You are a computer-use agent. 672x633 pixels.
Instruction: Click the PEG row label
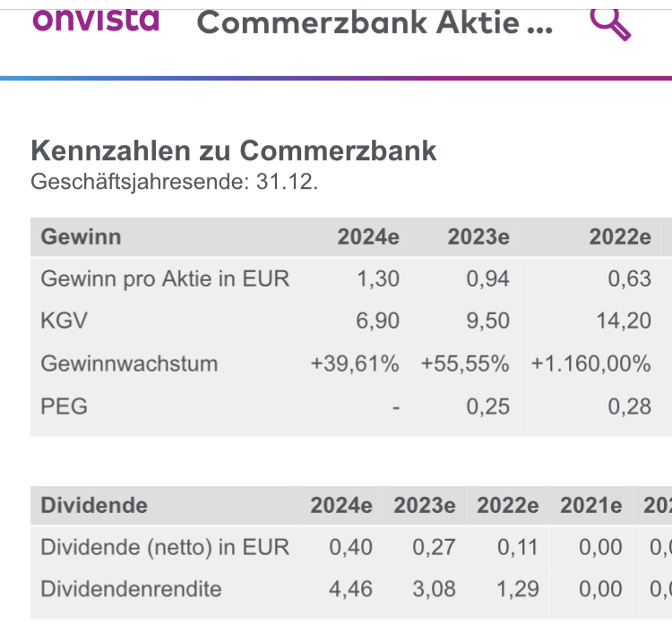click(x=65, y=406)
